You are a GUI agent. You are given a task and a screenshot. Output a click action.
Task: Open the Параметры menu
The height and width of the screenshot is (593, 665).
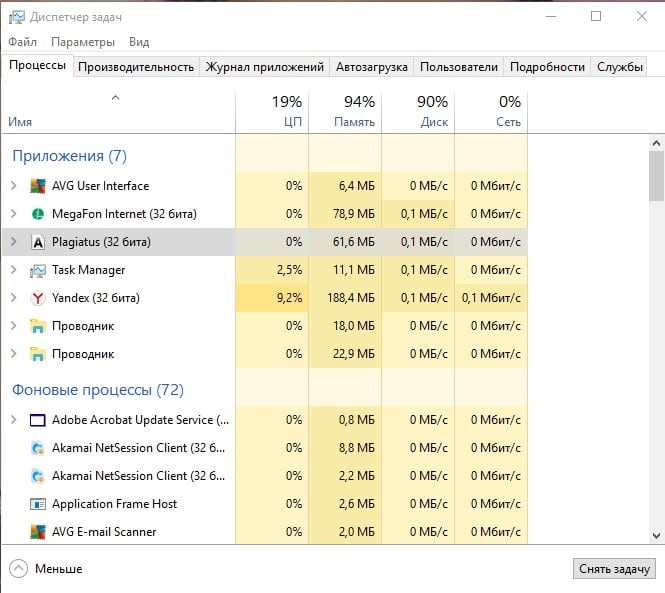click(83, 42)
